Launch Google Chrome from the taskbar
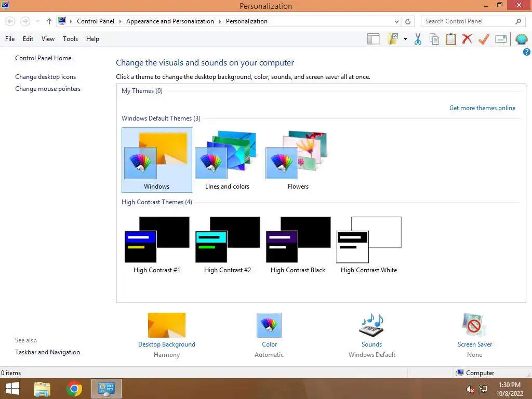 74,389
